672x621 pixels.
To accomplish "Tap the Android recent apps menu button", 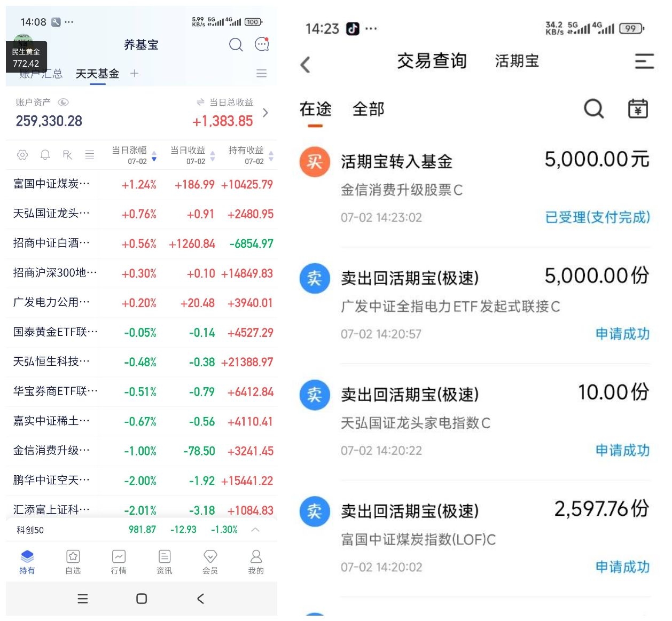I will 83,599.
